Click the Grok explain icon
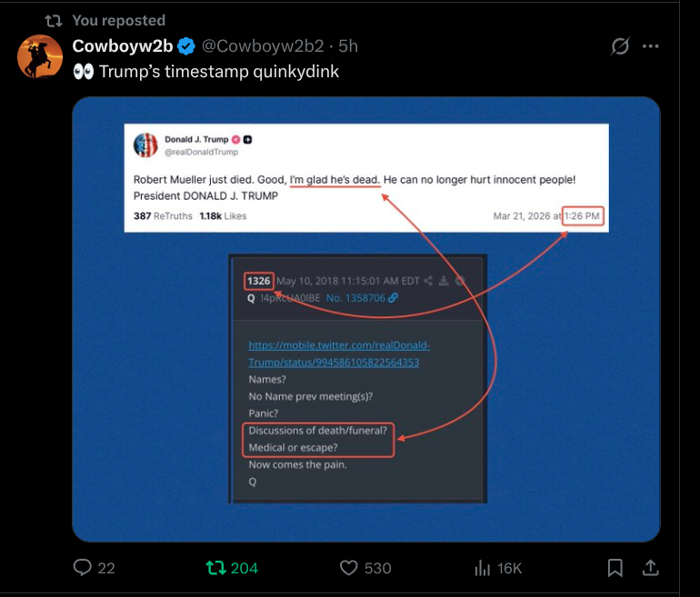700x597 pixels. (620, 45)
